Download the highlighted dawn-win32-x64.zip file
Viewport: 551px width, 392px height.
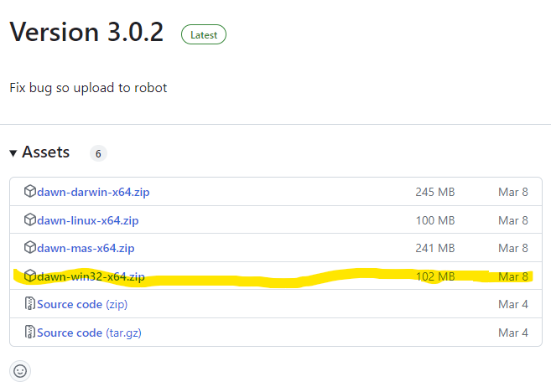91,276
